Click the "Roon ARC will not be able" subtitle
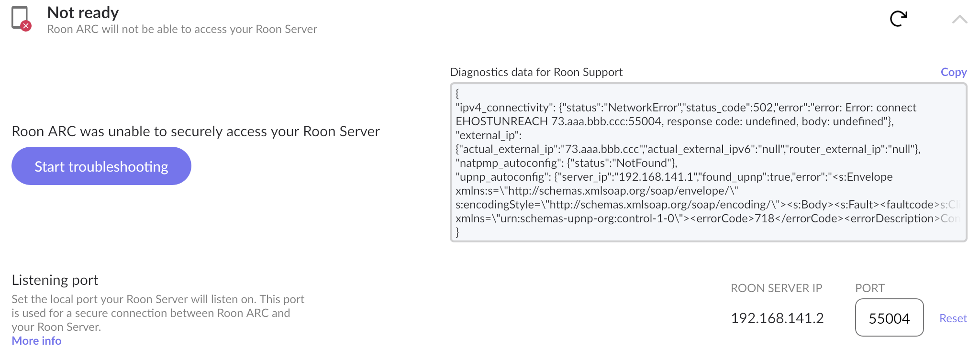The width and height of the screenshot is (980, 349). click(x=182, y=29)
